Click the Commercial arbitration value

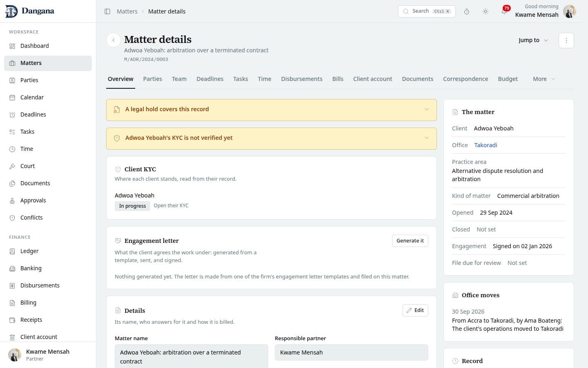click(528, 196)
